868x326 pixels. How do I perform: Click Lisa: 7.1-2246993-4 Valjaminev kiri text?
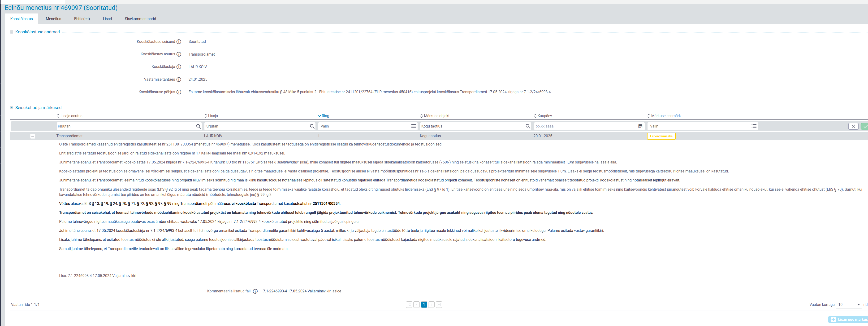tap(98, 276)
